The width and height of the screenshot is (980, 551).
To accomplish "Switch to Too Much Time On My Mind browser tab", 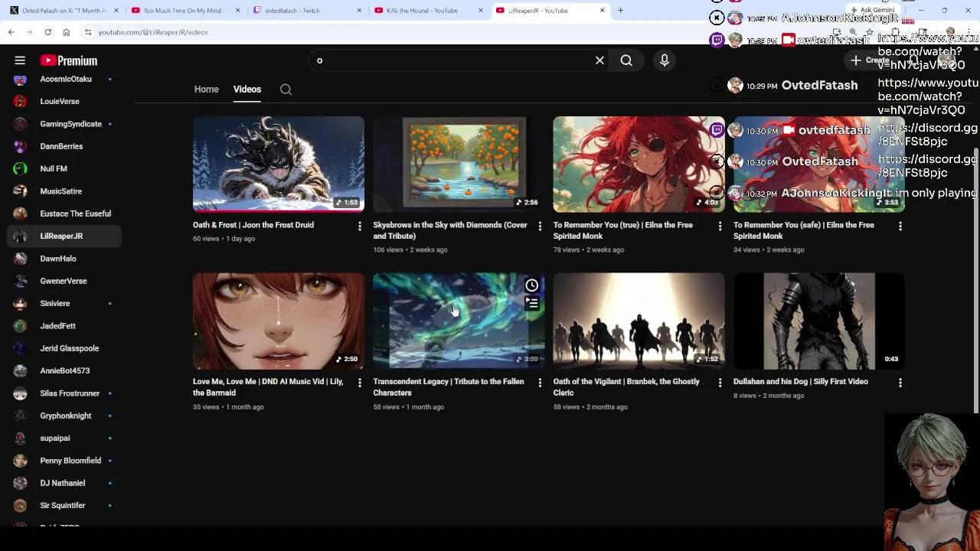I will point(185,11).
